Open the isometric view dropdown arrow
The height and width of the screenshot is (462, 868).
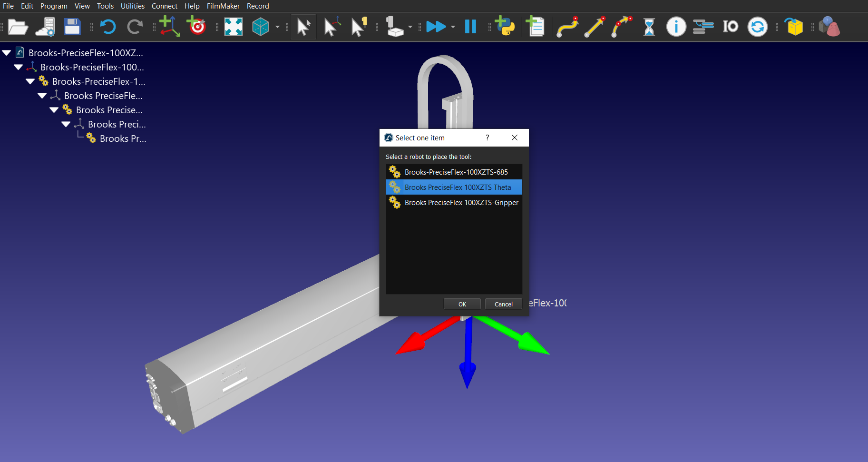[277, 27]
